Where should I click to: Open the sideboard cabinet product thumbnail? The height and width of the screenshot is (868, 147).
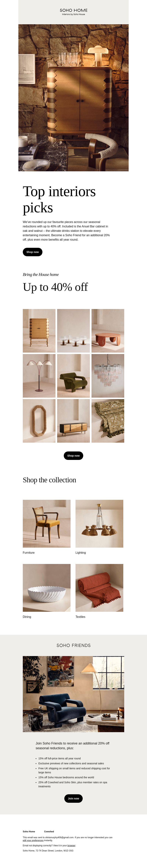pyautogui.click(x=73, y=421)
